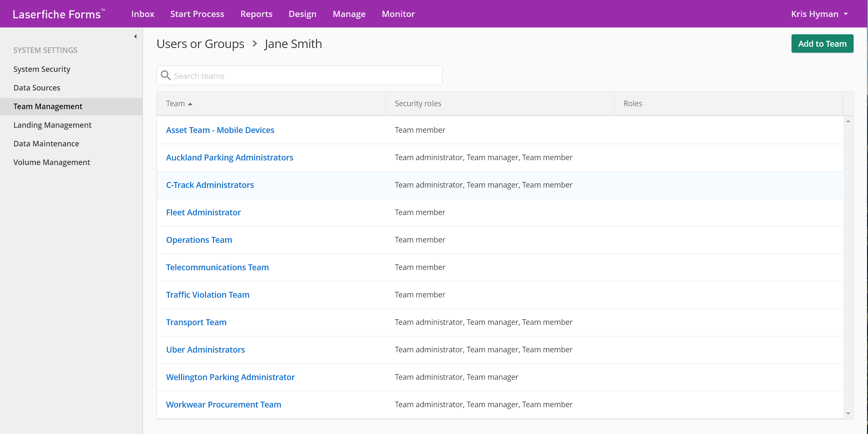Collapse the System Settings sidebar arrow
Viewport: 868px width, 434px height.
coord(135,36)
